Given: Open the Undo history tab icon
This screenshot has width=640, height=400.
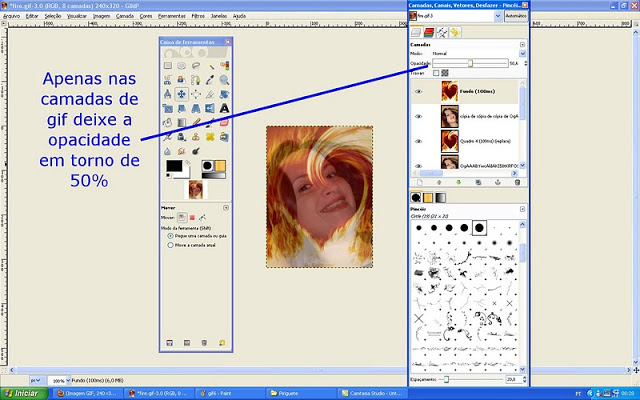Looking at the screenshot, I should [456, 33].
